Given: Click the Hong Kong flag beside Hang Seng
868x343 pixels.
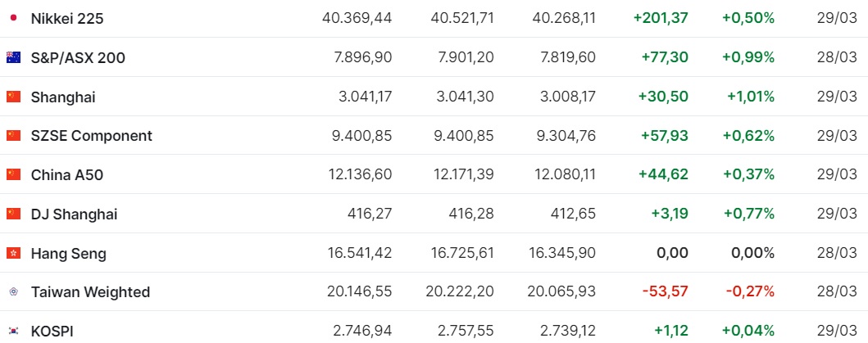Looking at the screenshot, I should coord(13,254).
